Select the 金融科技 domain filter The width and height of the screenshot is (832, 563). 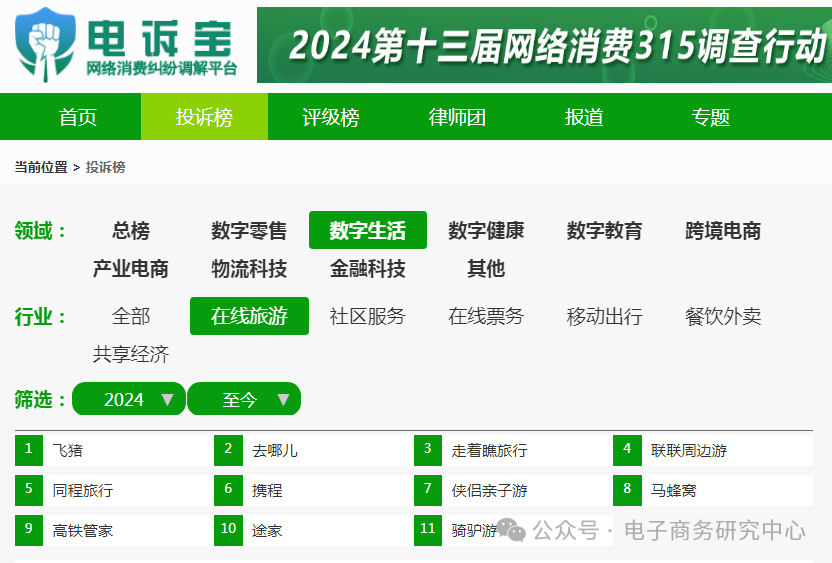tap(368, 268)
